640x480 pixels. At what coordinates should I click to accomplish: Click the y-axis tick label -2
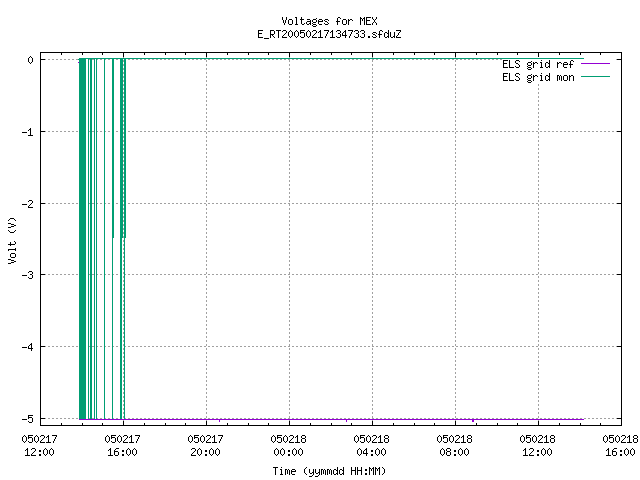point(28,204)
